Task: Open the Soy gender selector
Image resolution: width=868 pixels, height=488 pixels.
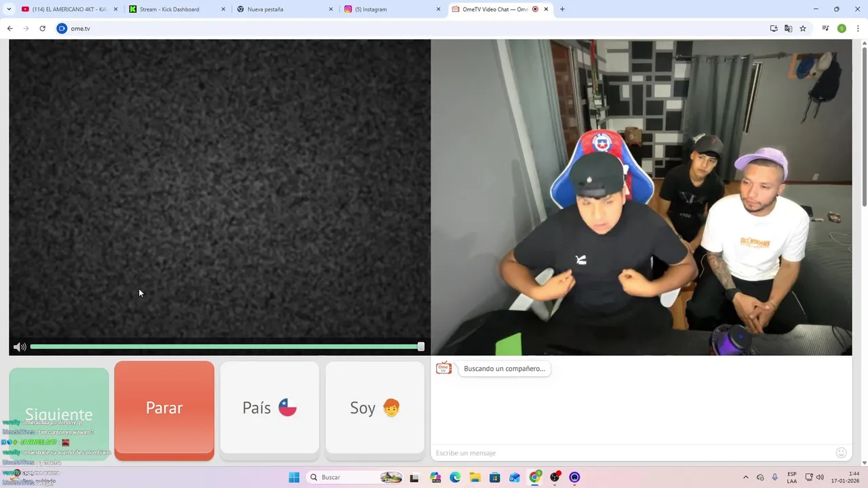Action: pos(375,407)
